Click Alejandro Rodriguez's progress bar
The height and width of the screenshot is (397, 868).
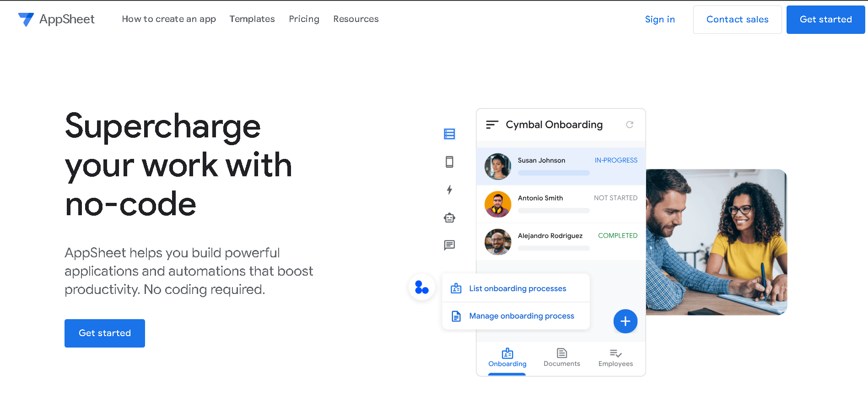(554, 248)
